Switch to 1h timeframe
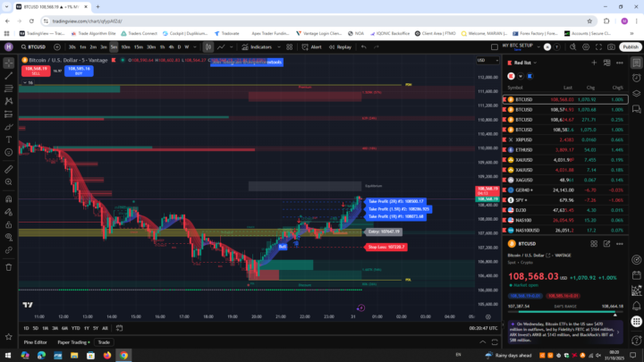This screenshot has width=644, height=362. click(163, 47)
